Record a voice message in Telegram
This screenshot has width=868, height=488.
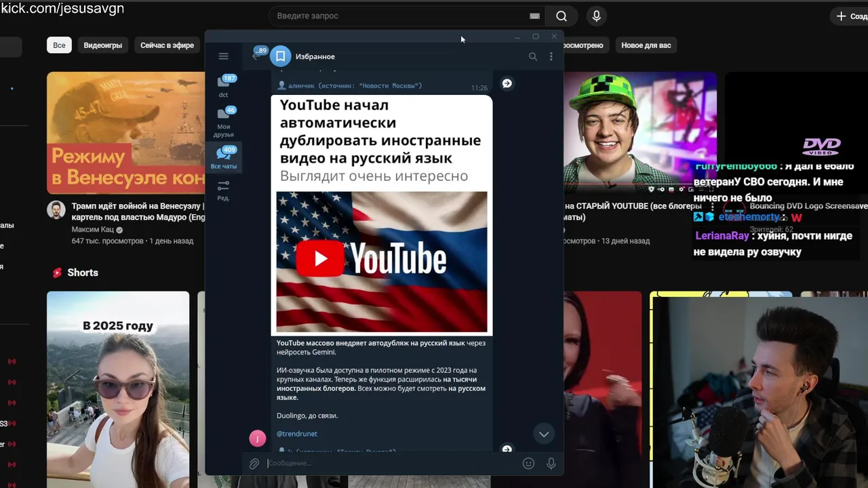pyautogui.click(x=551, y=464)
